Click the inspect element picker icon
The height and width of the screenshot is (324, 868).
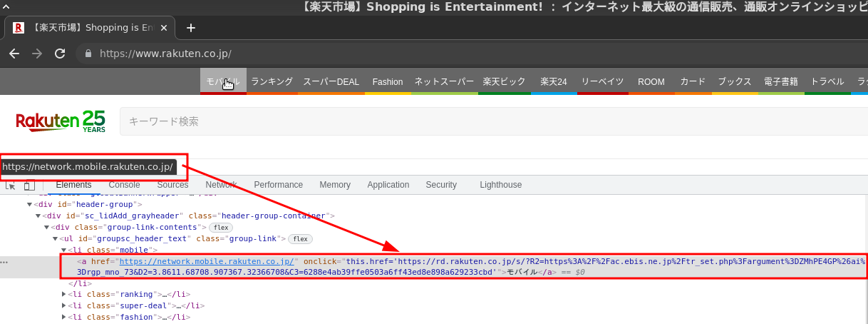click(x=11, y=186)
